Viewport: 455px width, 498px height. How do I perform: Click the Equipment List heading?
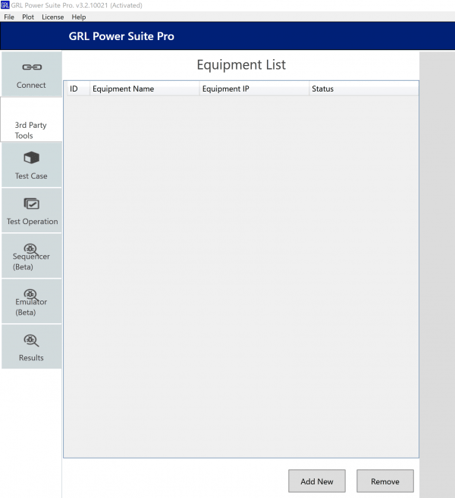tap(241, 65)
